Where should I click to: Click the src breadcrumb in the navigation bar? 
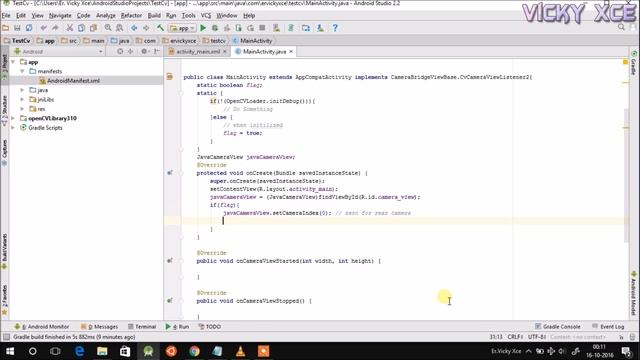(x=69, y=41)
